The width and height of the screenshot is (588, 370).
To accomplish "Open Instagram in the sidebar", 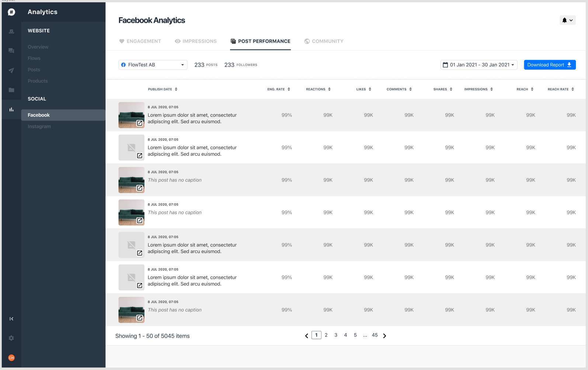I will (39, 127).
